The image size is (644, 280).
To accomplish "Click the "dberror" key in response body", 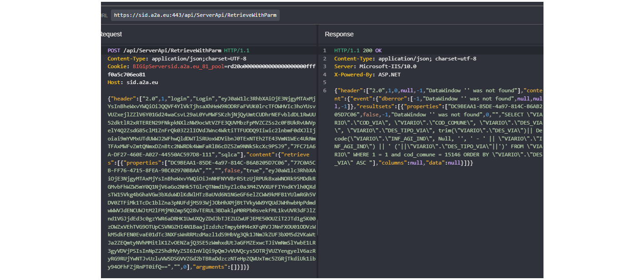I will (x=395, y=98).
